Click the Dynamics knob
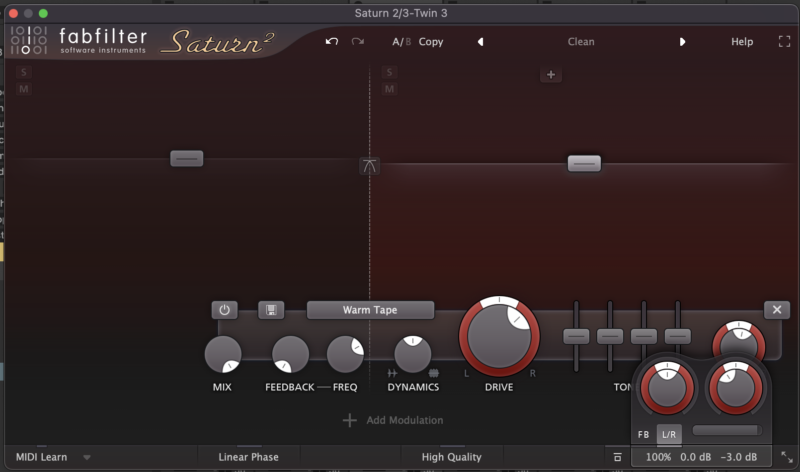800x472 pixels. coord(413,354)
